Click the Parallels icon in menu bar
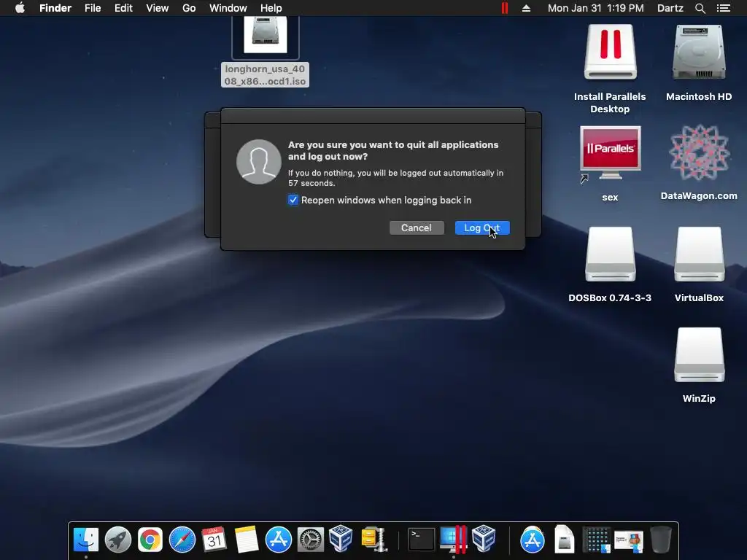The height and width of the screenshot is (560, 747). (x=505, y=8)
